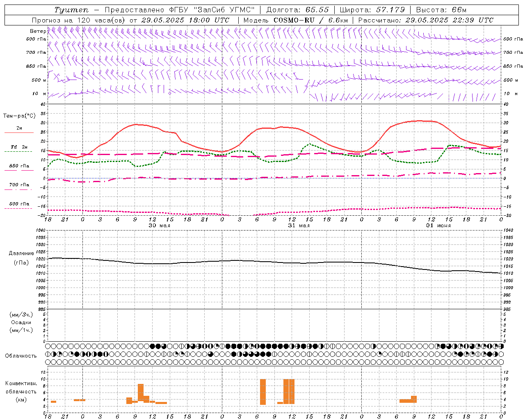
Task: Click the "Осадки" precipitation label
Action: point(21,322)
